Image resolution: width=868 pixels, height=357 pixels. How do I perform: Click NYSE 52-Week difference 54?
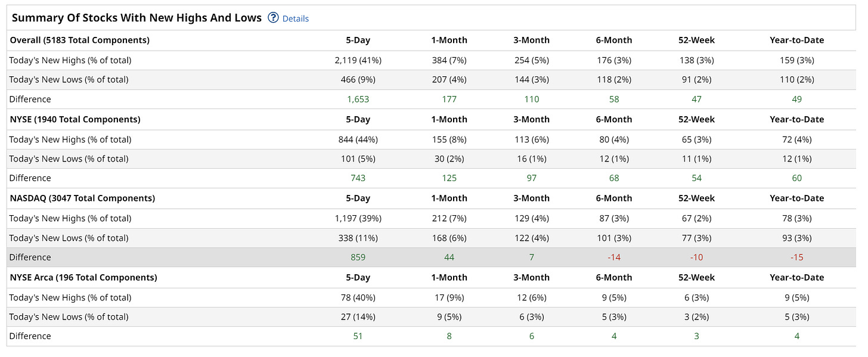[696, 178]
